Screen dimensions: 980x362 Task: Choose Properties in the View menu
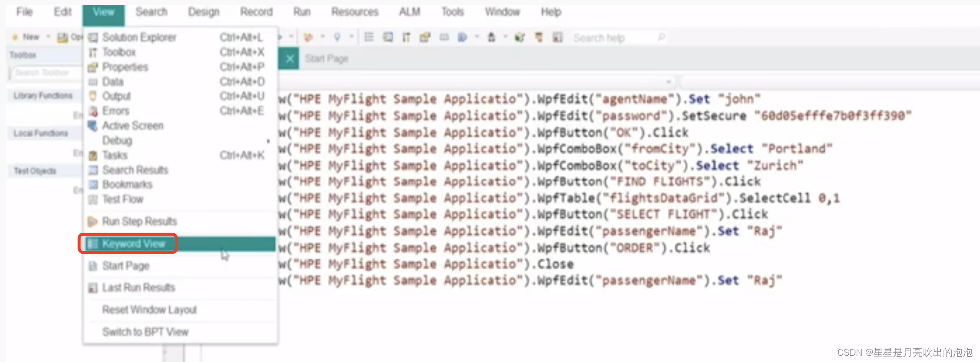(180, 67)
